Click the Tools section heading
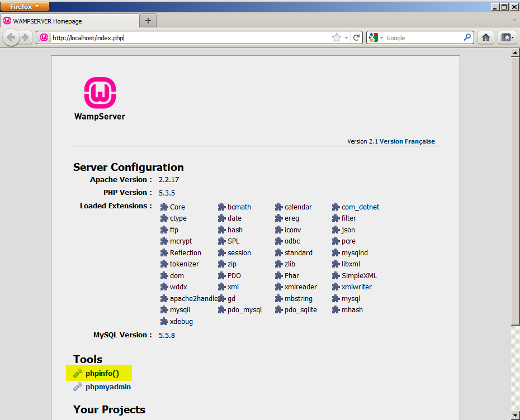520x420 pixels. [x=88, y=359]
